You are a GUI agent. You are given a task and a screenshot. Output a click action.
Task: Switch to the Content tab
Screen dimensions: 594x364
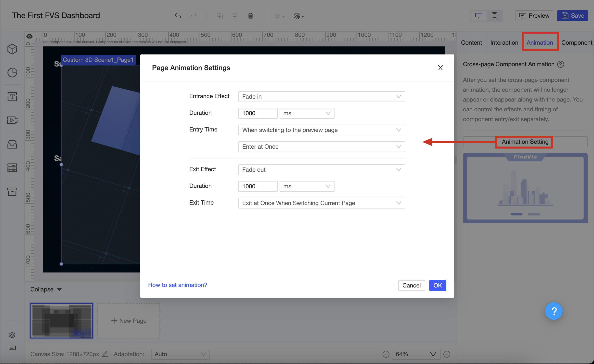coord(471,42)
